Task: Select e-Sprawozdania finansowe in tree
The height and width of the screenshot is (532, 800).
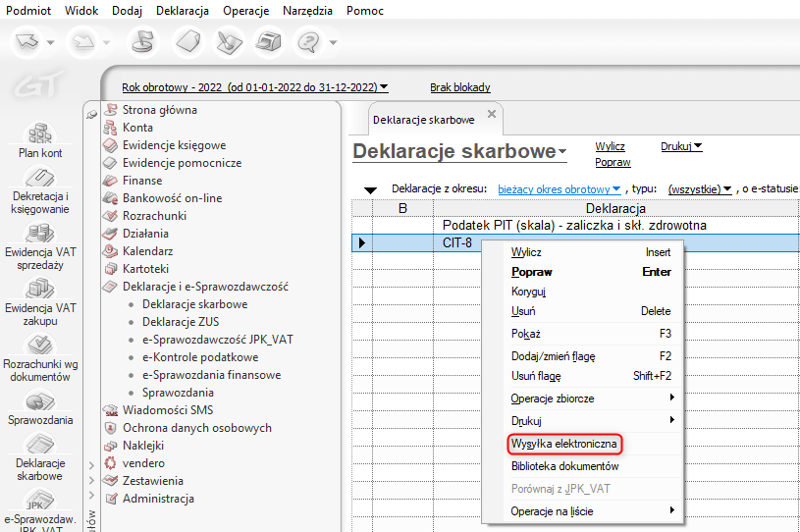Action: point(211,375)
